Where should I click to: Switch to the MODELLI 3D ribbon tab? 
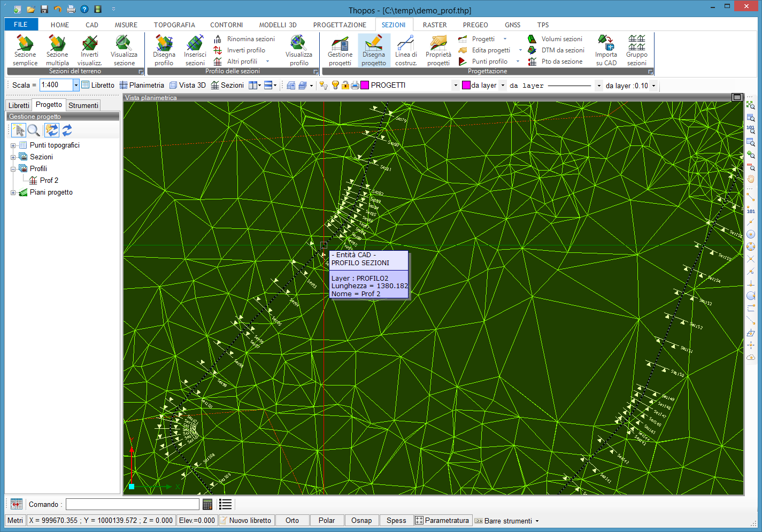(278, 25)
